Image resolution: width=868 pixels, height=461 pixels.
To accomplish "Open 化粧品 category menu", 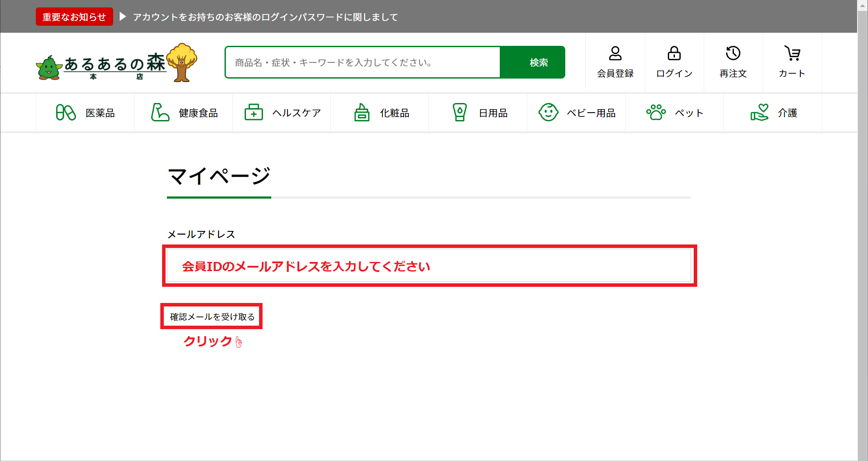I will coord(380,113).
